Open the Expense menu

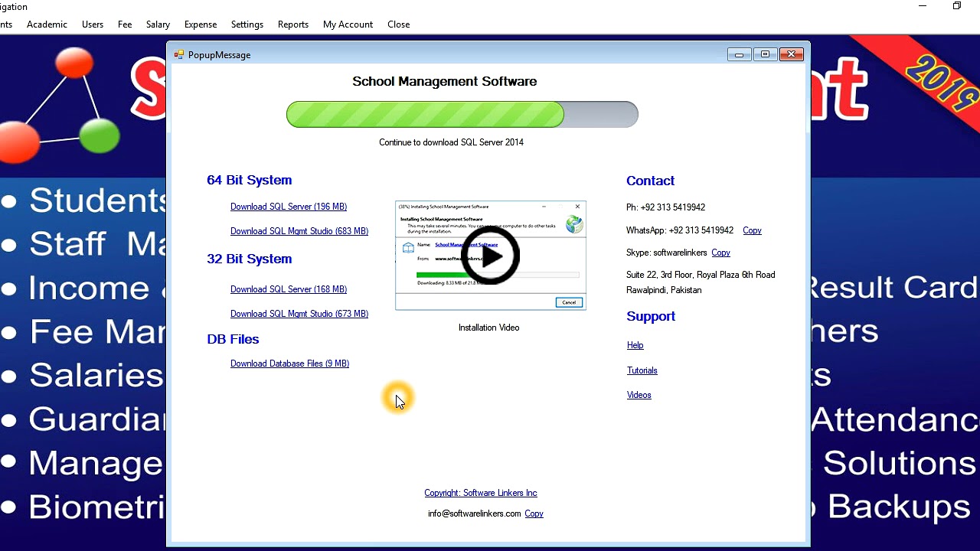click(201, 24)
